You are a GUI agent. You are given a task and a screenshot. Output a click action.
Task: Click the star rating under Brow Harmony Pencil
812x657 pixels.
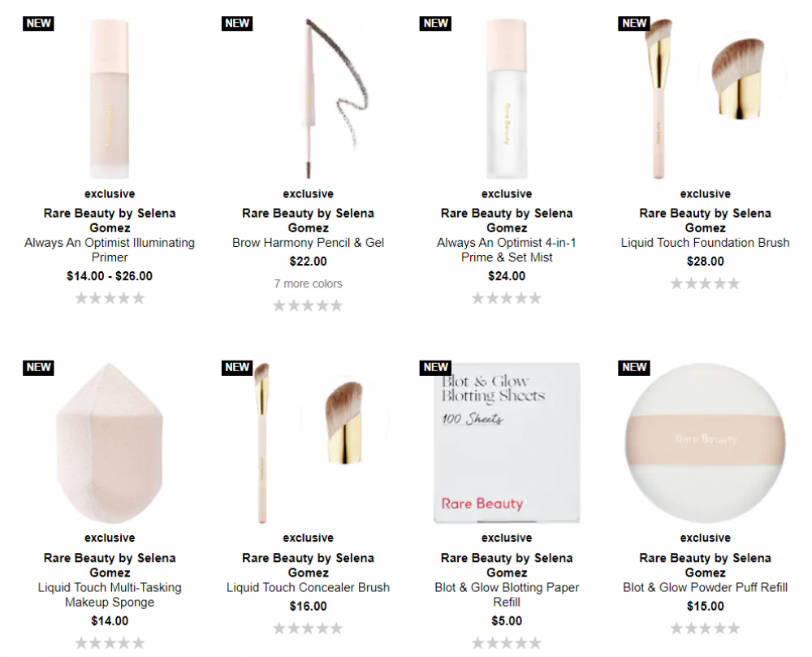[308, 305]
